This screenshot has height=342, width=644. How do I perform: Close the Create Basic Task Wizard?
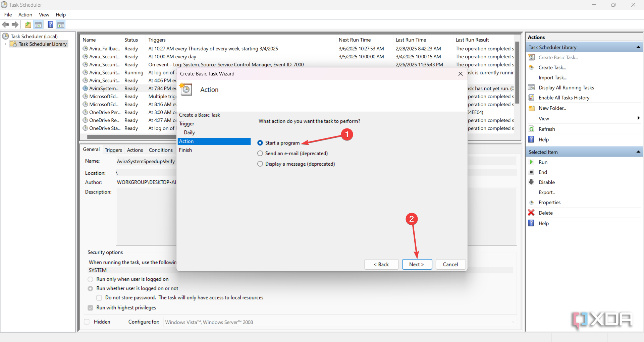pyautogui.click(x=461, y=74)
